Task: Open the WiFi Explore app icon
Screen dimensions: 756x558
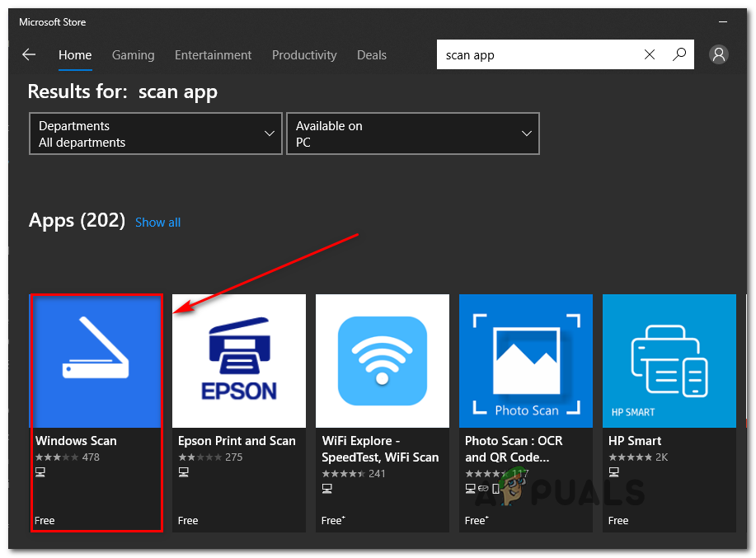Action: point(383,361)
